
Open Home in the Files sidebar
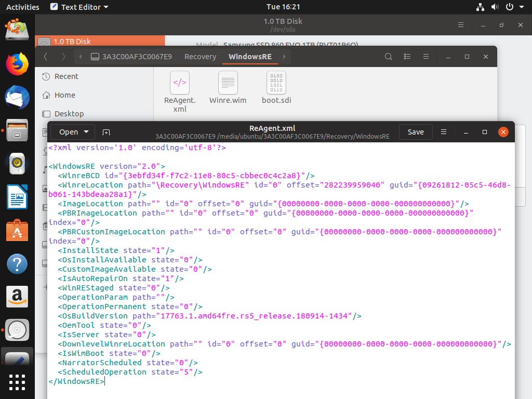pyautogui.click(x=64, y=95)
